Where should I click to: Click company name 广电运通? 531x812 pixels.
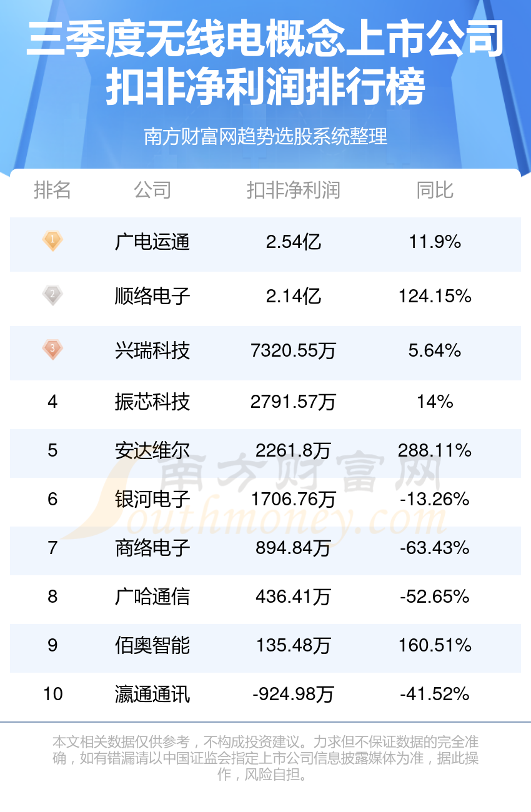coord(152,242)
